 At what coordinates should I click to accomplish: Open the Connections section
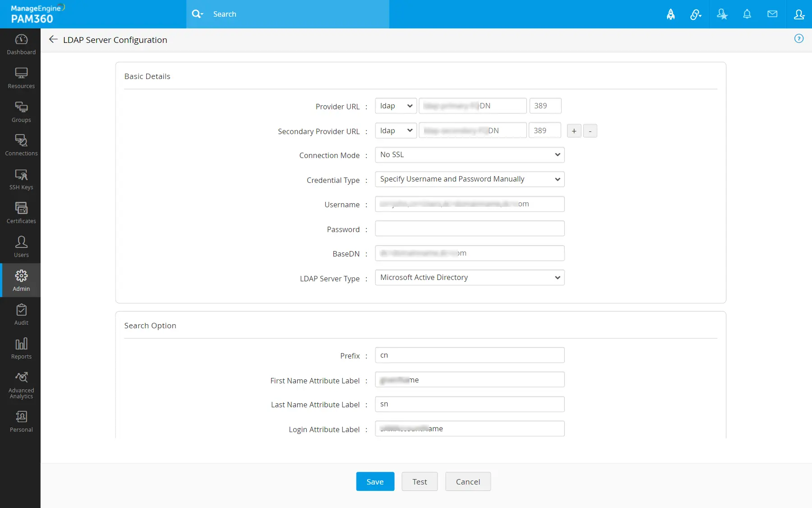[x=21, y=145]
